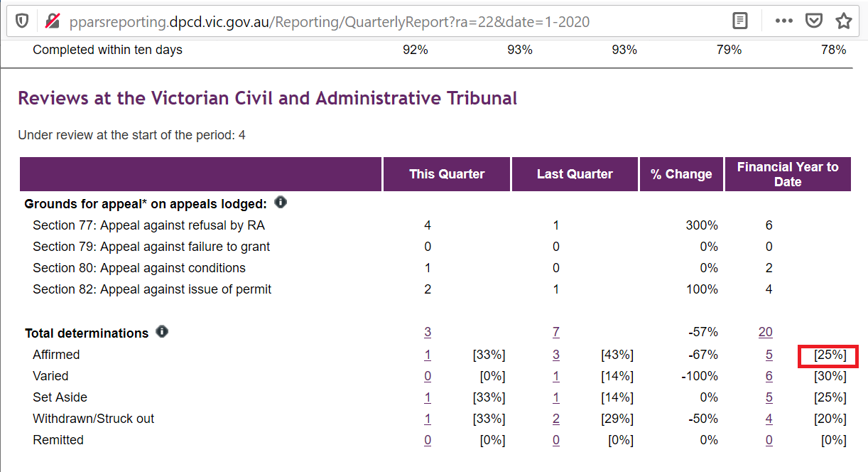Viewport: 868px width, 472px height.
Task: Click info icon beside Total determinations
Action: pos(162,332)
